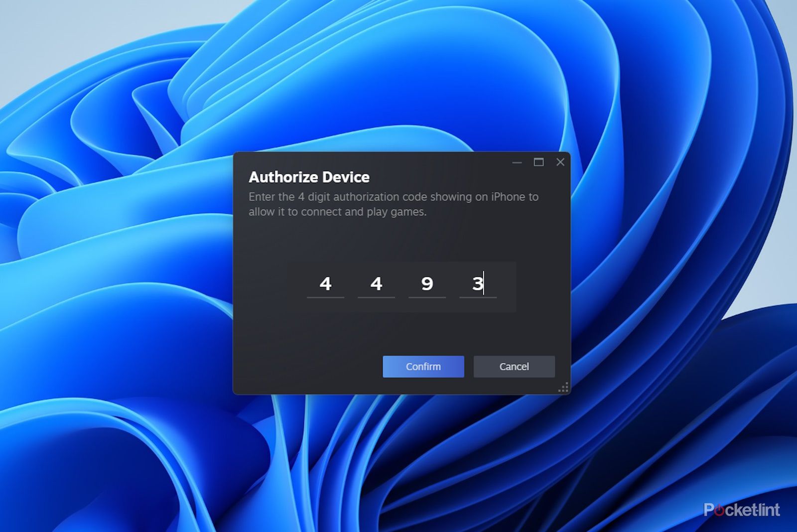The width and height of the screenshot is (797, 532).
Task: Click the Authorize Device heading
Action: point(309,177)
